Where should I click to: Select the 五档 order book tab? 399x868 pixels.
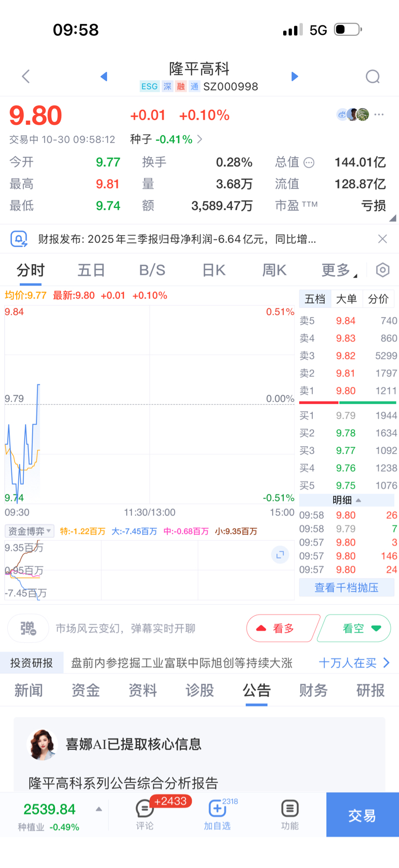pos(315,299)
